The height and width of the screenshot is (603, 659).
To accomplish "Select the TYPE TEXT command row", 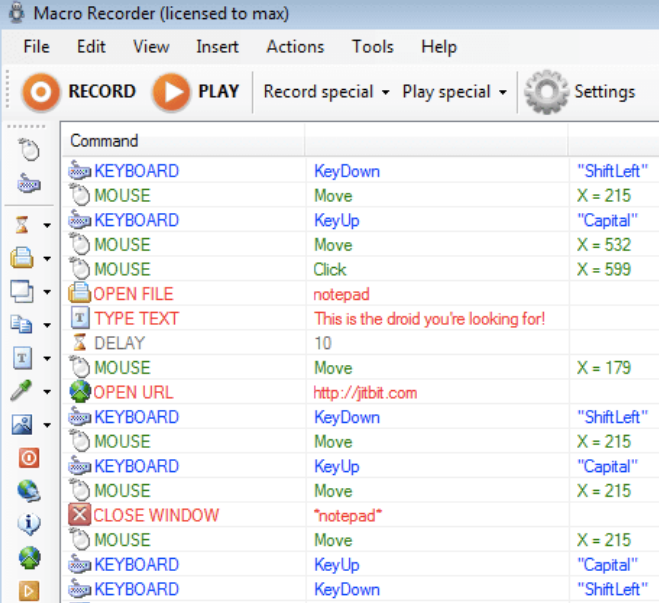I will [x=361, y=319].
